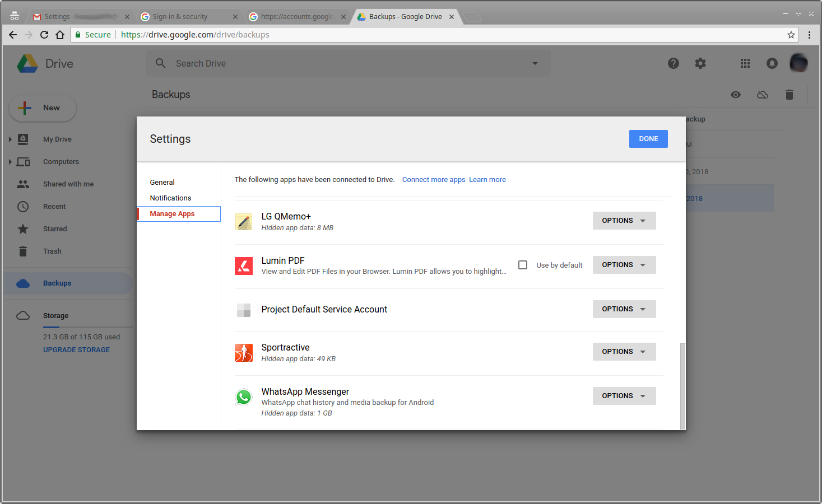Click the browser home icon
The width and height of the screenshot is (822, 504).
point(60,35)
